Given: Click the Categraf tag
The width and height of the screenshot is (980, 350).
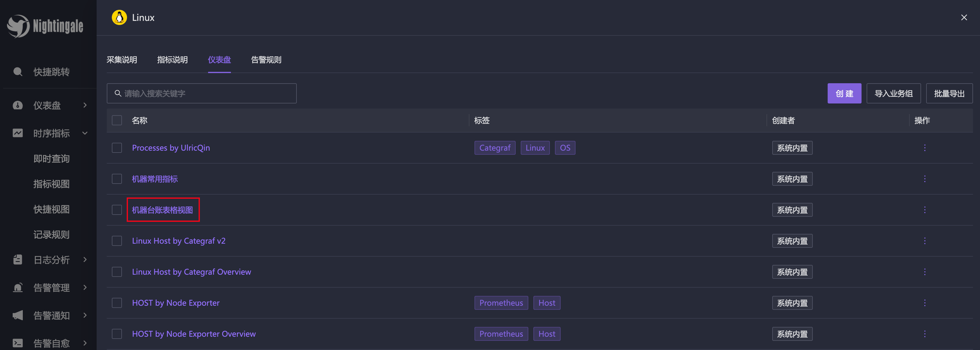Looking at the screenshot, I should [494, 148].
